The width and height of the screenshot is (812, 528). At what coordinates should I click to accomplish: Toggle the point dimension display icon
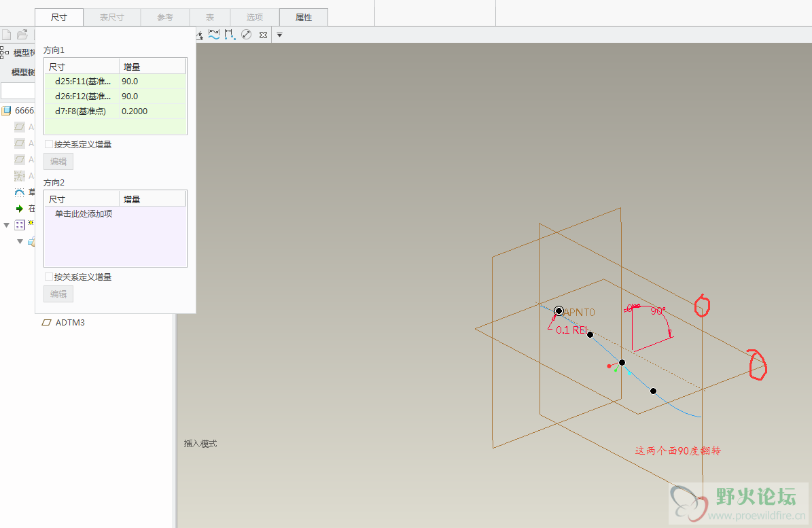[x=230, y=35]
